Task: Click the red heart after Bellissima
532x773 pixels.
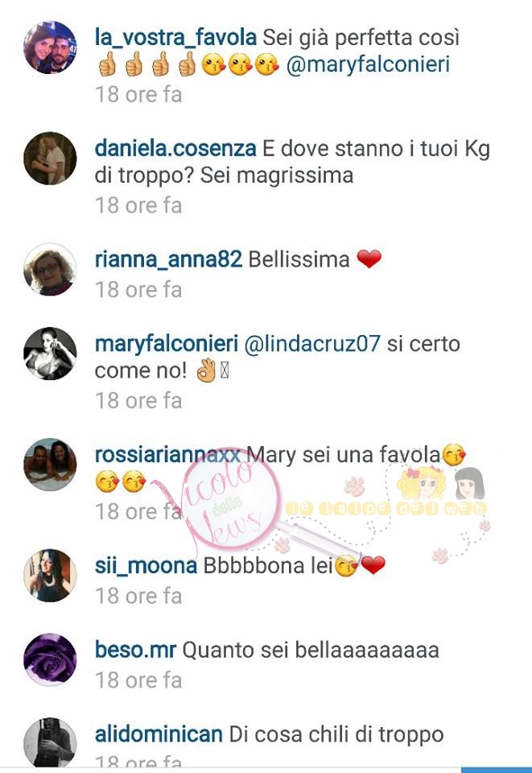Action: click(x=369, y=258)
